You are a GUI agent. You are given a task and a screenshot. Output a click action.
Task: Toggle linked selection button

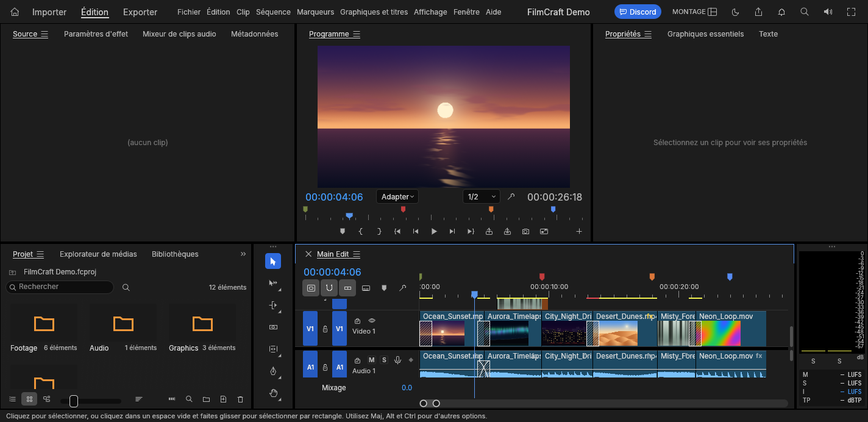pyautogui.click(x=347, y=288)
